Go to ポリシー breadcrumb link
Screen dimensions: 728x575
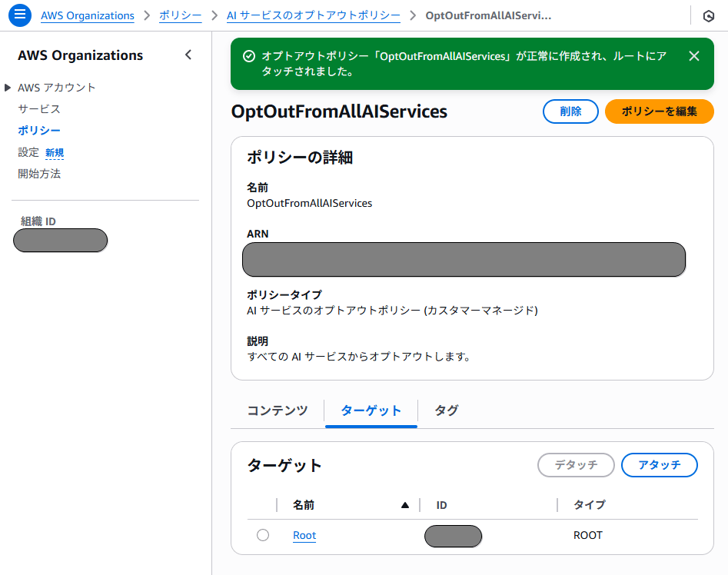(180, 16)
